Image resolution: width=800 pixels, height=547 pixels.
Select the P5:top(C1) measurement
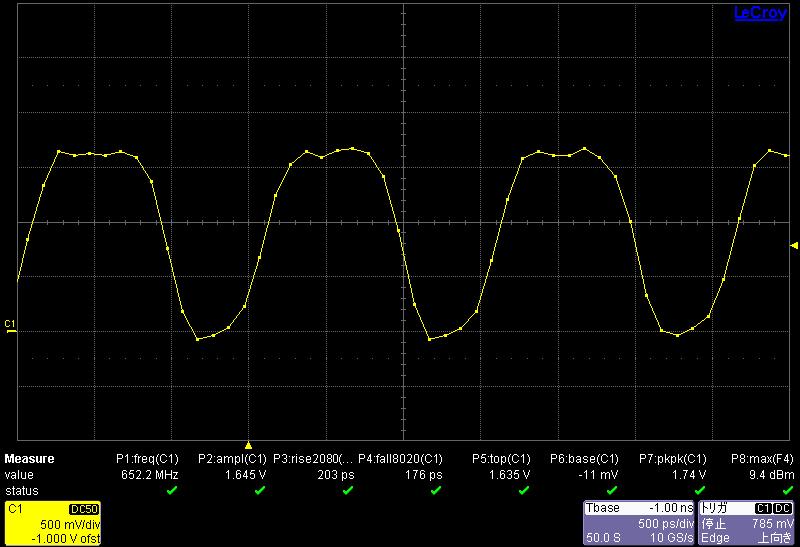501,459
